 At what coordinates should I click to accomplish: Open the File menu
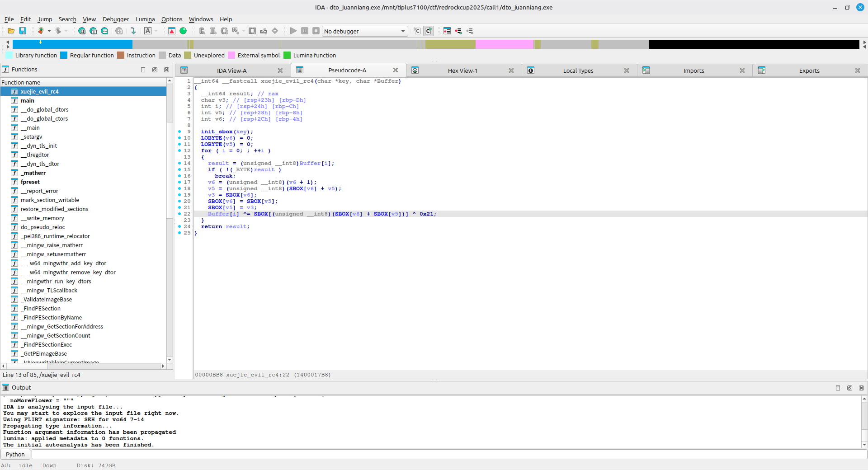pyautogui.click(x=9, y=19)
